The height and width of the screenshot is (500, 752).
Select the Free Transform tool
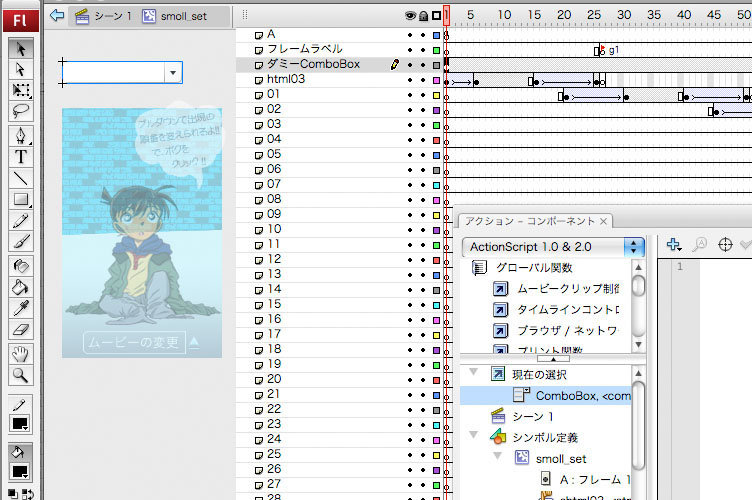coord(21,90)
